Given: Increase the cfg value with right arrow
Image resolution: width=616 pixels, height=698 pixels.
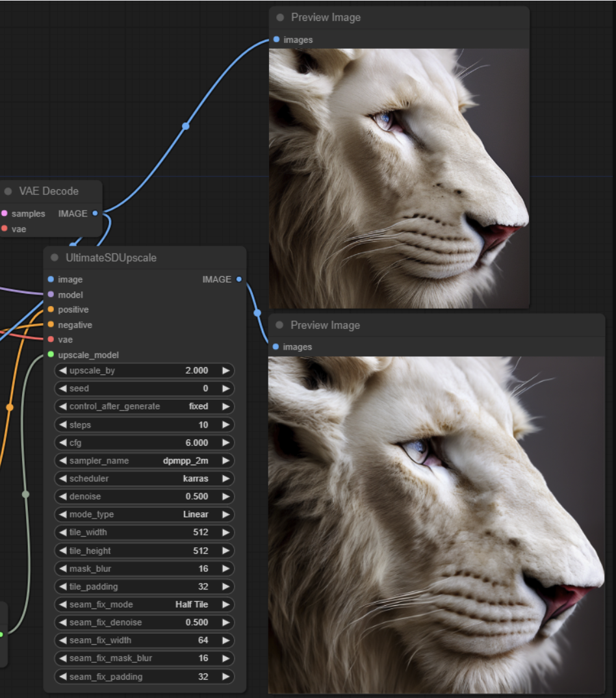Looking at the screenshot, I should 225,443.
